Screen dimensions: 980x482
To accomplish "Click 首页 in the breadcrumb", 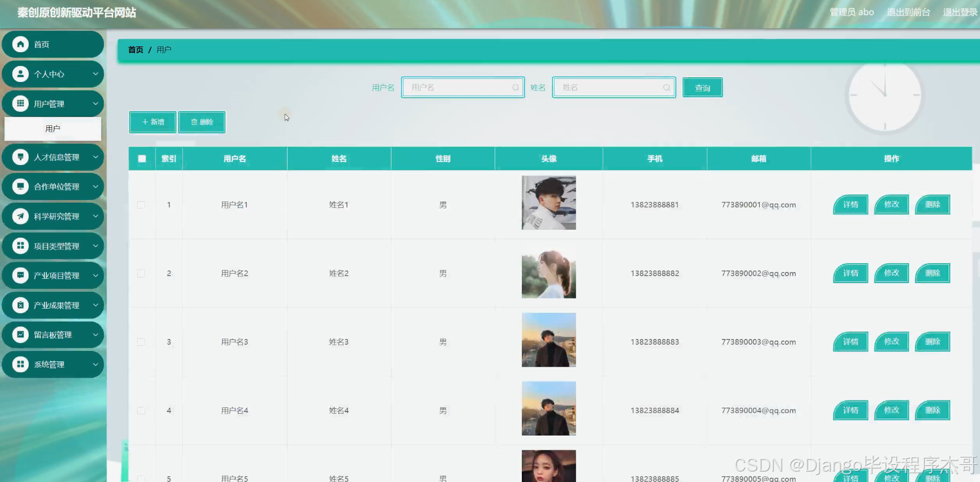I will tap(136, 50).
